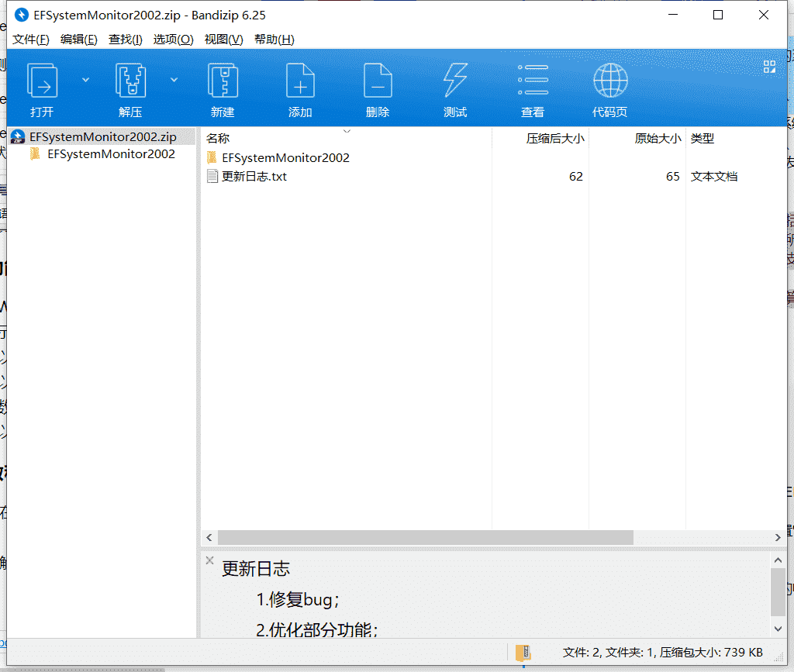Click the zip archive icon in tree root

click(18, 136)
